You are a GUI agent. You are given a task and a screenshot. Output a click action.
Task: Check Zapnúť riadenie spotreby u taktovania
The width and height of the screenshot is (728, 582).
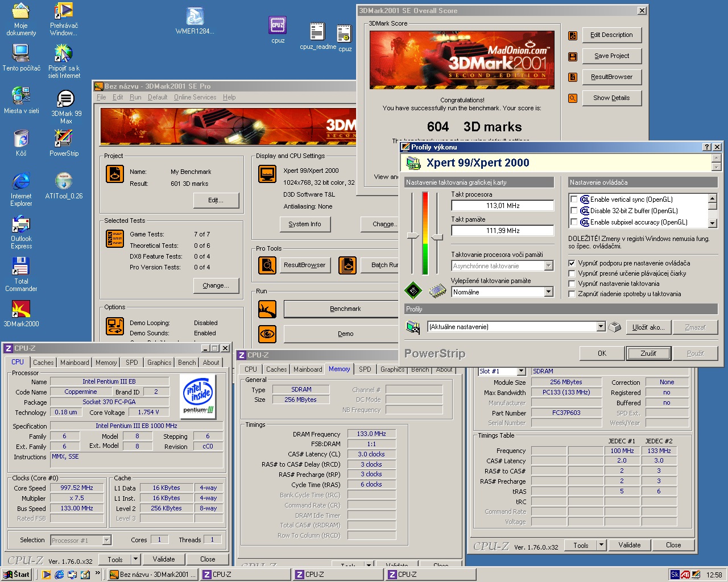tap(572, 294)
